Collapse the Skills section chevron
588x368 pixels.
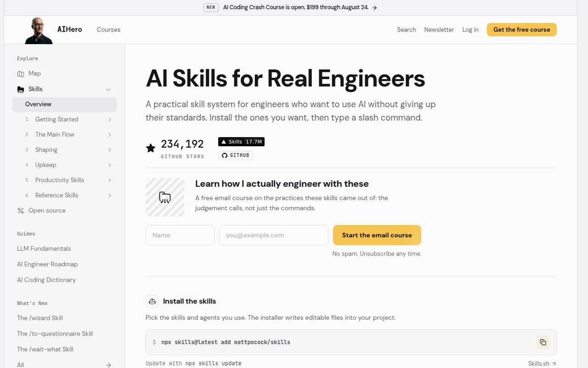[x=108, y=89]
